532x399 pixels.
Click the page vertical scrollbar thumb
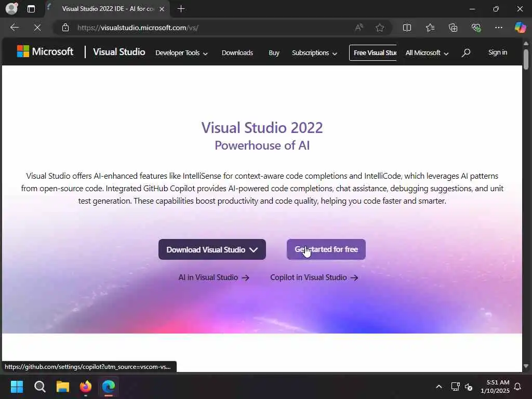point(526,59)
